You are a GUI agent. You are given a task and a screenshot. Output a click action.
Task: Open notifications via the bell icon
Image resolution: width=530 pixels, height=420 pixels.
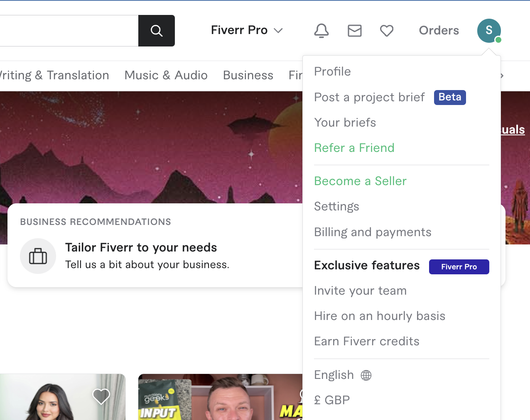coord(321,30)
